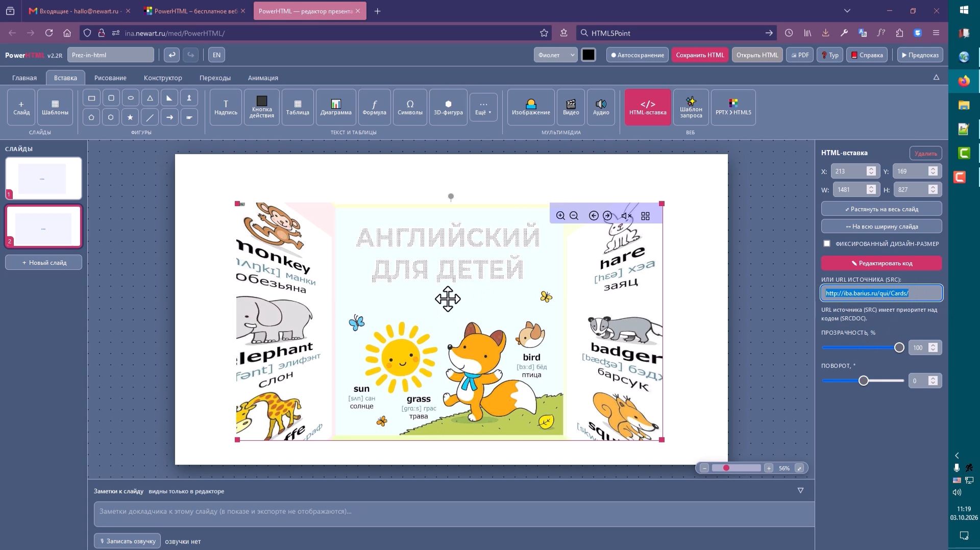The height and width of the screenshot is (550, 980).
Task: Click Сохранить HTML button
Action: pos(700,55)
